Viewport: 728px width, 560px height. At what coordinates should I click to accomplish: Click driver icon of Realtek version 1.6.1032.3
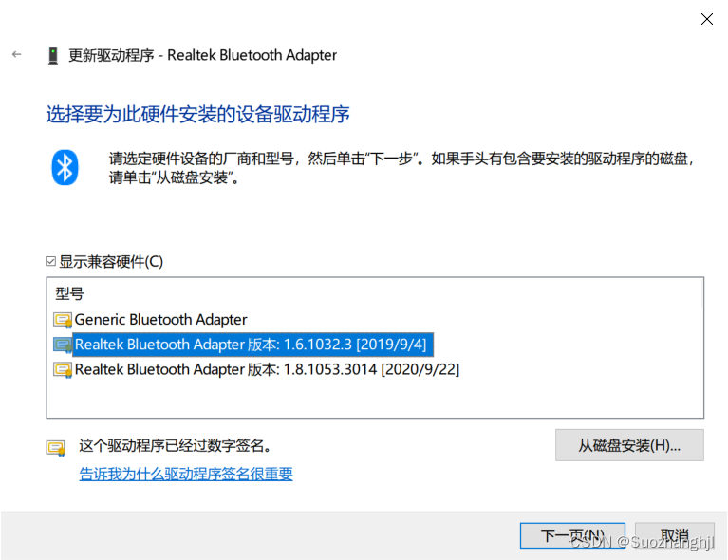(x=63, y=345)
